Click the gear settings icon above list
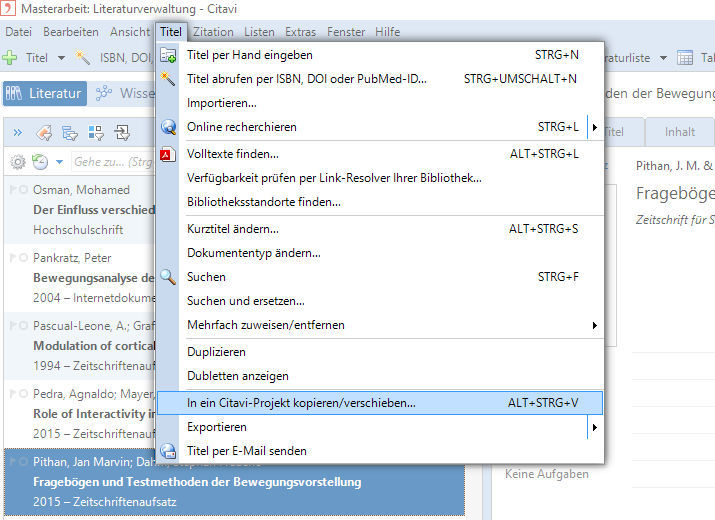The image size is (715, 520). click(18, 162)
